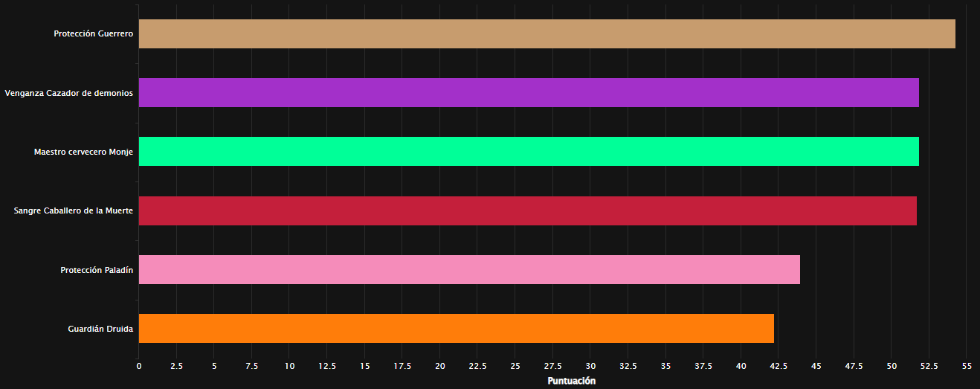Click the 0 tick label on the x-axis
Screen dimensions: 980x389
pos(138,366)
